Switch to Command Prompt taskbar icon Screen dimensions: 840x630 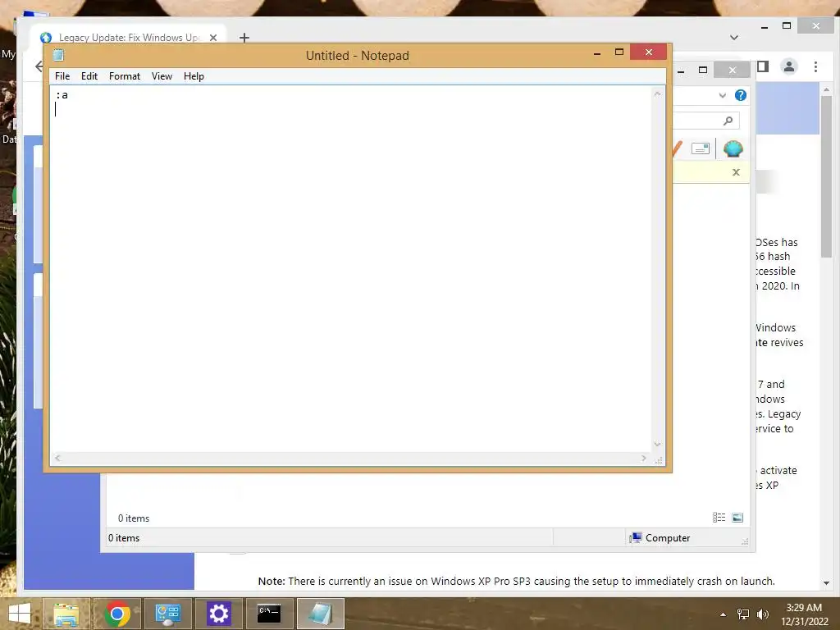pos(269,614)
